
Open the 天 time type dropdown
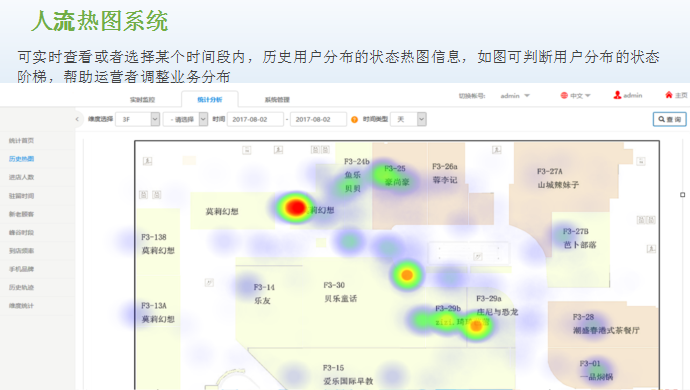pyautogui.click(x=408, y=119)
